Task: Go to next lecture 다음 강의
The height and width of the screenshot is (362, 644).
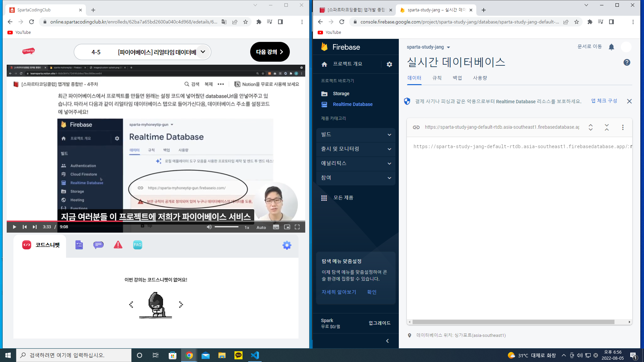Action: (x=270, y=52)
